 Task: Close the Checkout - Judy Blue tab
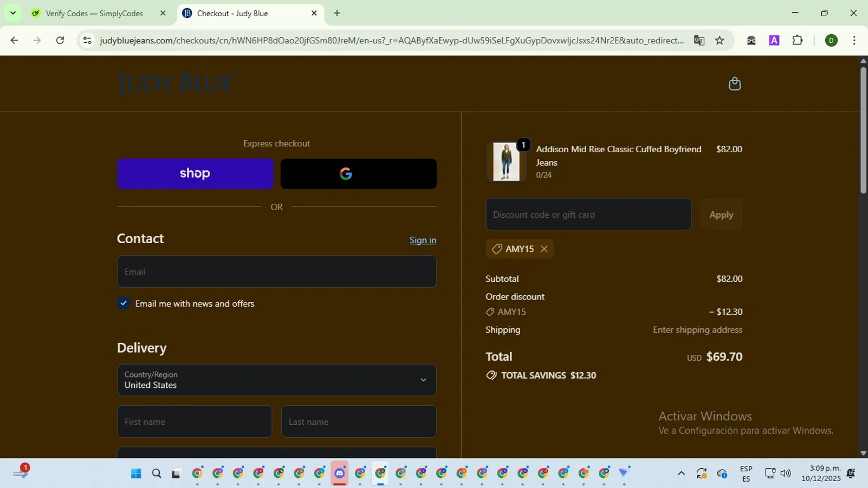point(314,13)
